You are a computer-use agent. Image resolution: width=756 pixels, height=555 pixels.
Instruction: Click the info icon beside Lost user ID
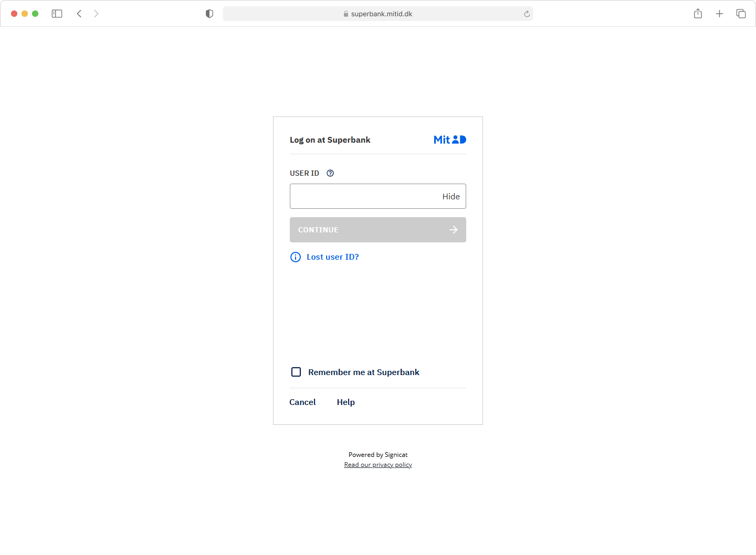pos(296,257)
